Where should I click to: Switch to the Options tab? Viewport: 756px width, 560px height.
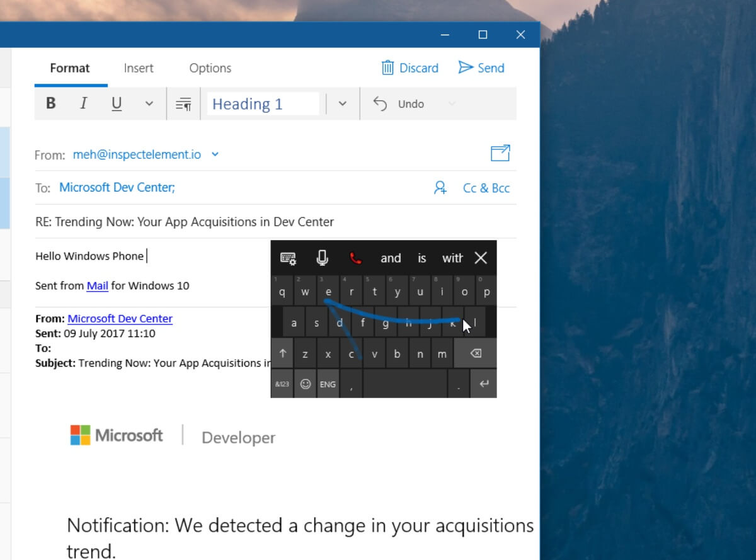(210, 68)
